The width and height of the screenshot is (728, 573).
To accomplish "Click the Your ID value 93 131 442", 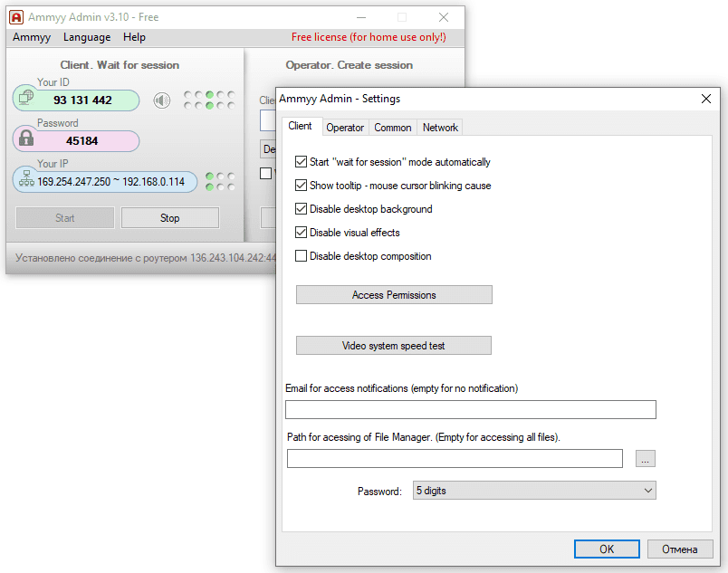I will pyautogui.click(x=82, y=100).
